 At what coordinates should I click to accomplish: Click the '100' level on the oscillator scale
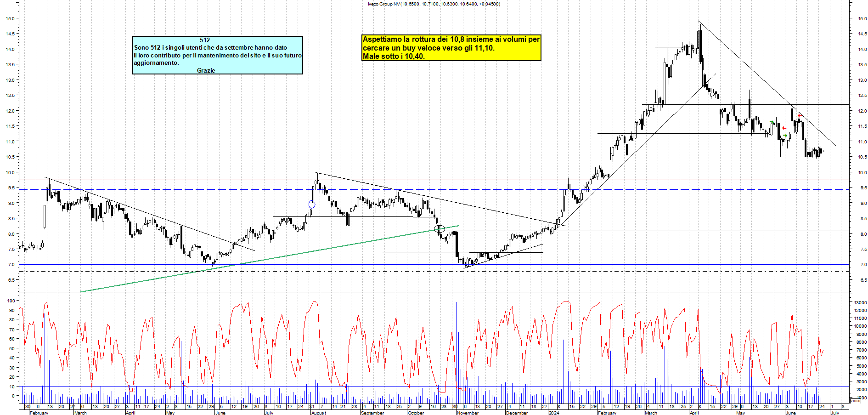(11, 301)
